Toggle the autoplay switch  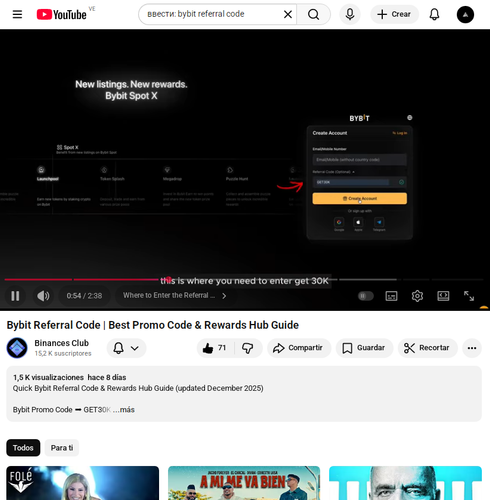[365, 296]
